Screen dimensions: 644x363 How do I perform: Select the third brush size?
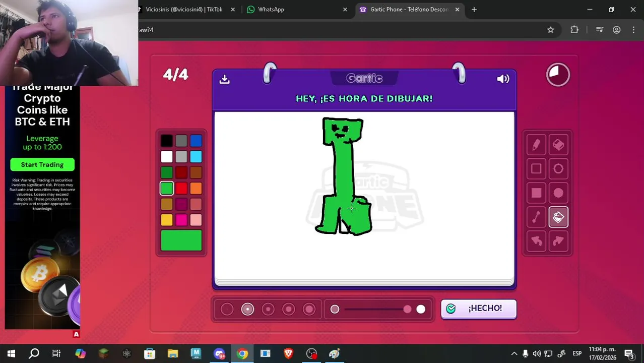pyautogui.click(x=268, y=309)
